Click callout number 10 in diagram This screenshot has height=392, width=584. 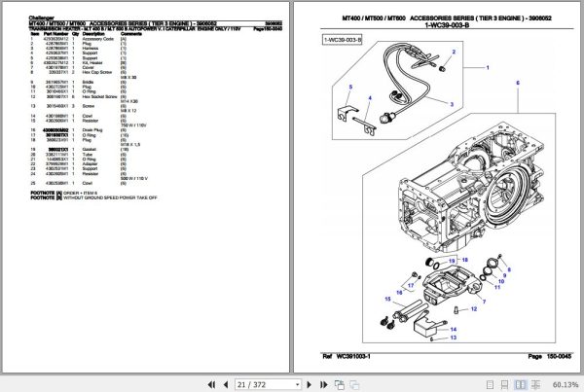(501, 281)
